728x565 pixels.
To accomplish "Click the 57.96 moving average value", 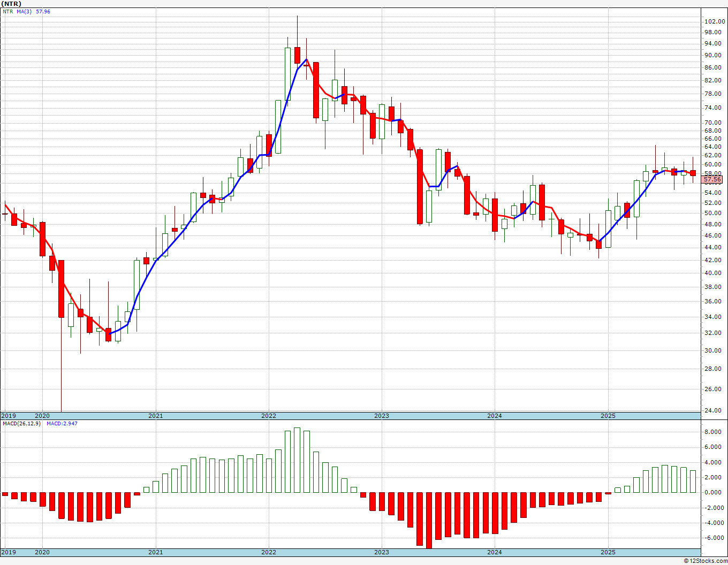I will [x=43, y=11].
